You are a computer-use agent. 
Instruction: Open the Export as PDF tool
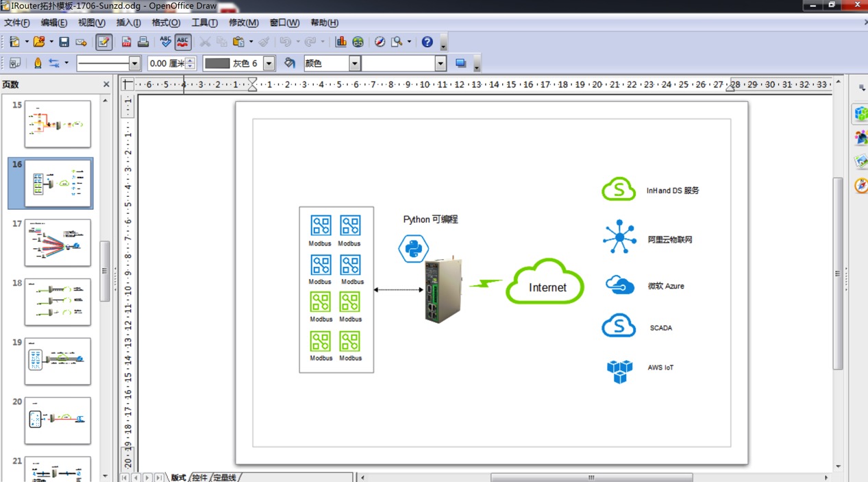125,42
